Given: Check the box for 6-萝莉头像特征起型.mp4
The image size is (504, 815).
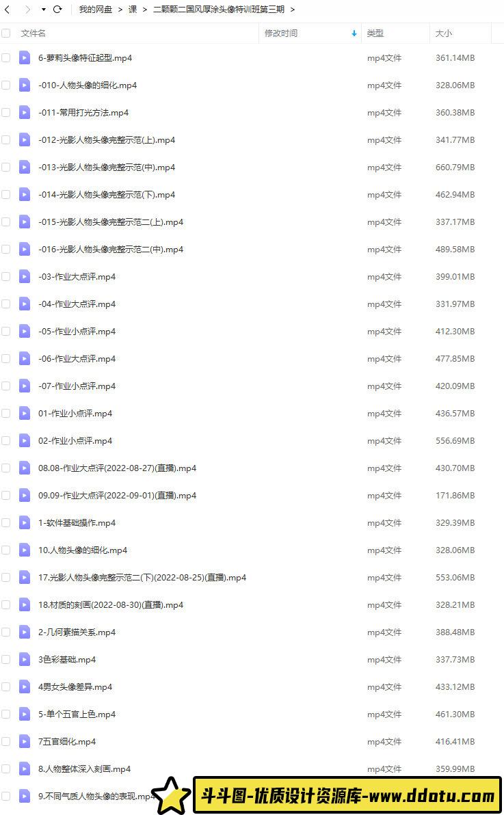Looking at the screenshot, I should (6, 57).
